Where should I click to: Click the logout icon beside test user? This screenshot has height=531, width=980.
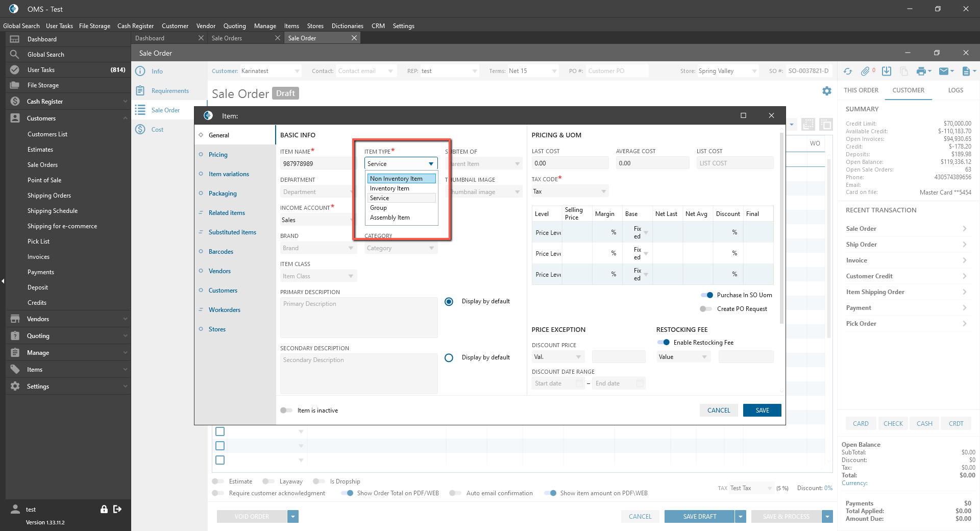(x=117, y=509)
